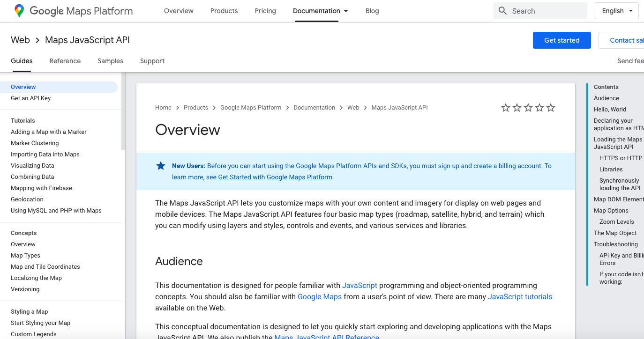Jump to Zoom Levels in Contents
Image resolution: width=644 pixels, height=339 pixels.
(x=616, y=222)
